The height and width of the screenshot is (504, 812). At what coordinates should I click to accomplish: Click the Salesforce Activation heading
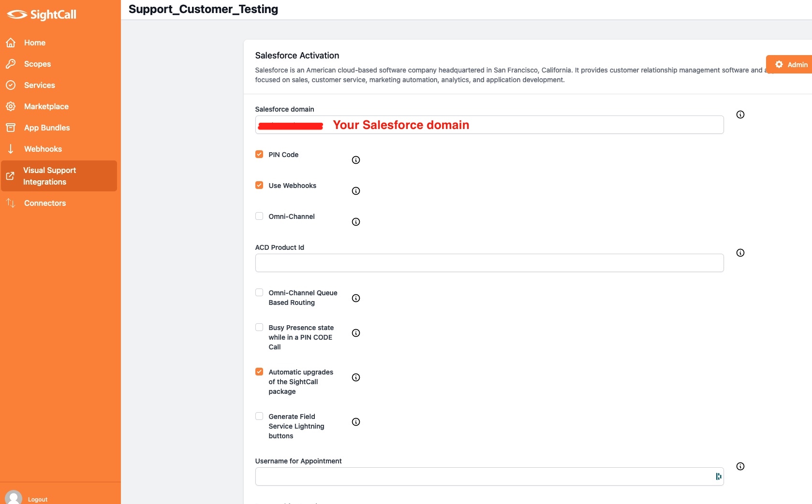click(x=297, y=56)
